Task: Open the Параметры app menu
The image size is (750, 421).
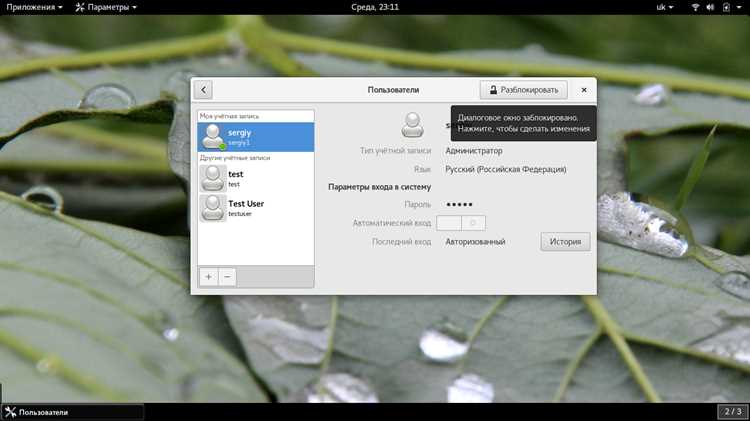Action: tap(106, 7)
